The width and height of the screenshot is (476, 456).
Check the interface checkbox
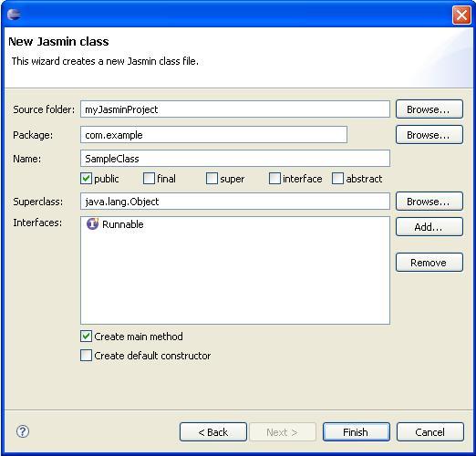point(274,179)
